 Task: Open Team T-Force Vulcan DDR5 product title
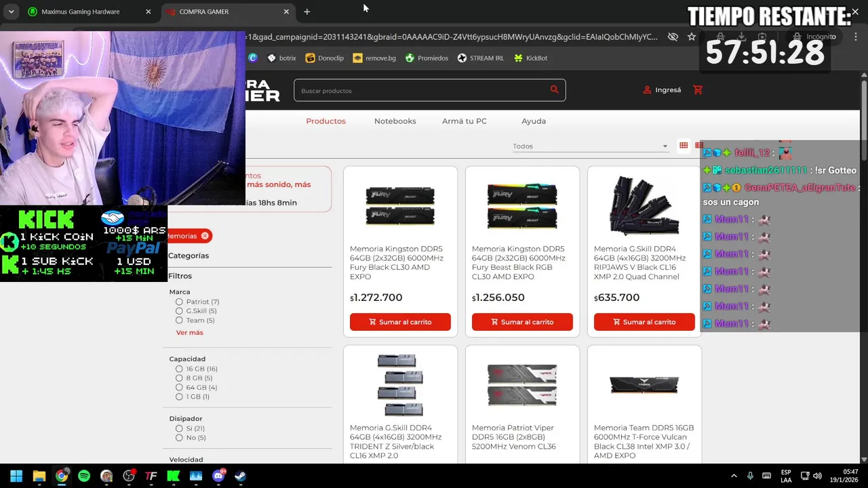644,442
